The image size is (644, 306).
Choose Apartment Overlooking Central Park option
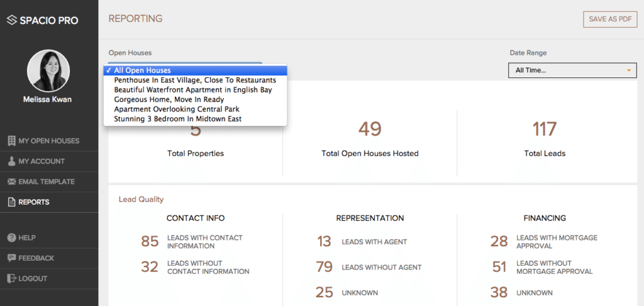click(x=176, y=109)
